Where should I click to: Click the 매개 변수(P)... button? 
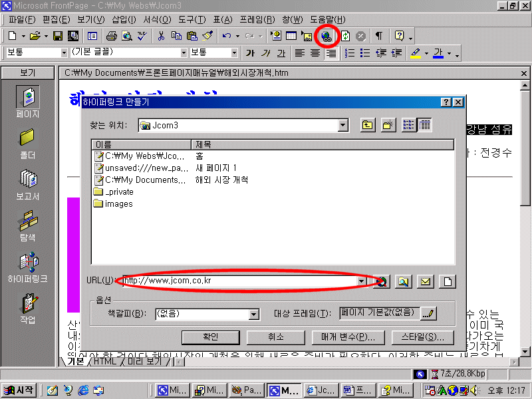click(x=348, y=337)
